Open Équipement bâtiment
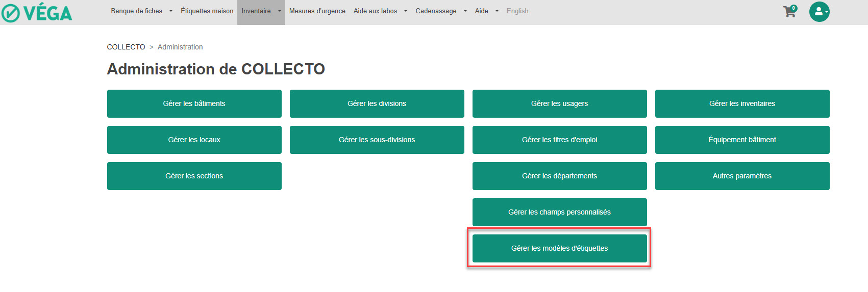 (x=742, y=140)
